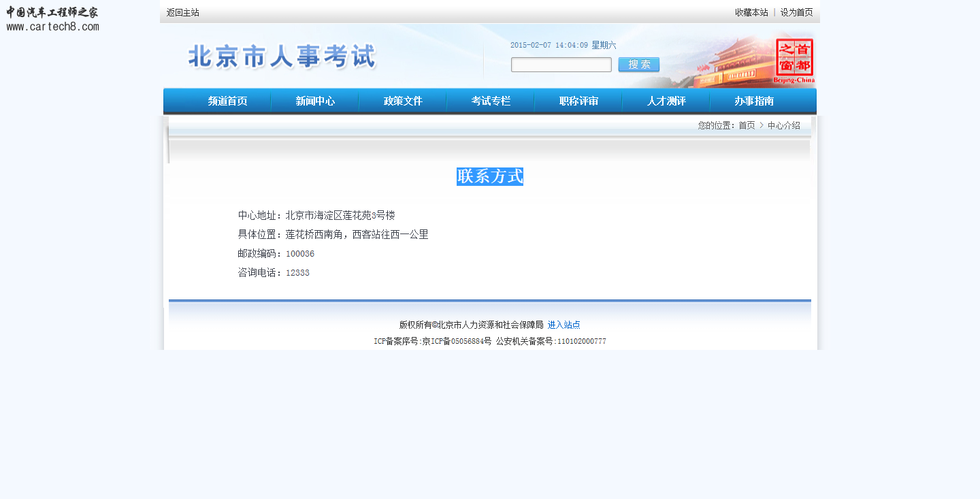Image resolution: width=980 pixels, height=499 pixels.
Task: Open the 政策文件 menu item
Action: (403, 101)
